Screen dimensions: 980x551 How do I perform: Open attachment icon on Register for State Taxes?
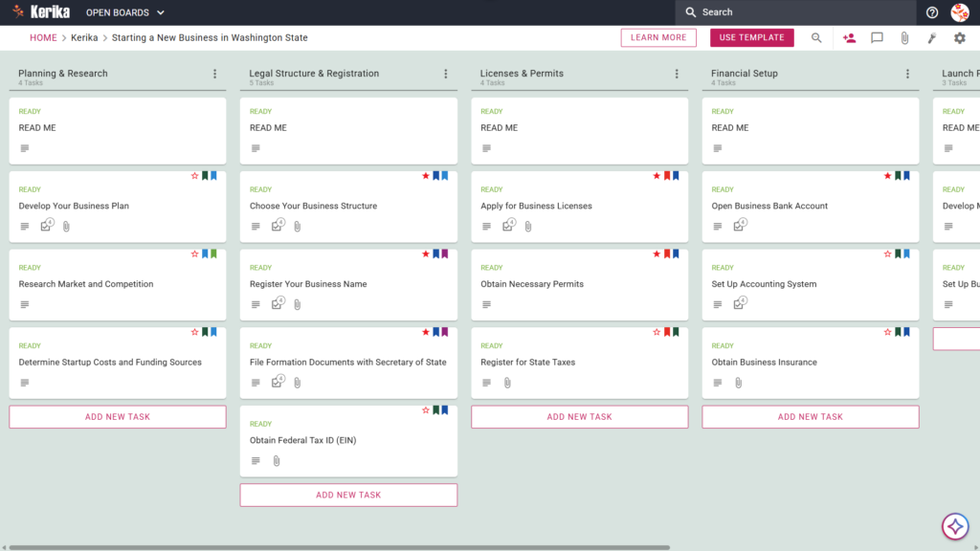[507, 383]
